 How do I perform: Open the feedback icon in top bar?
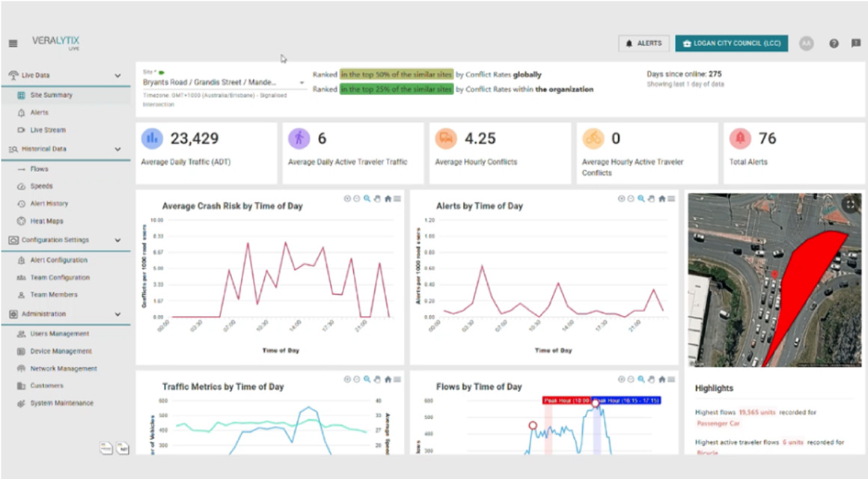[856, 43]
